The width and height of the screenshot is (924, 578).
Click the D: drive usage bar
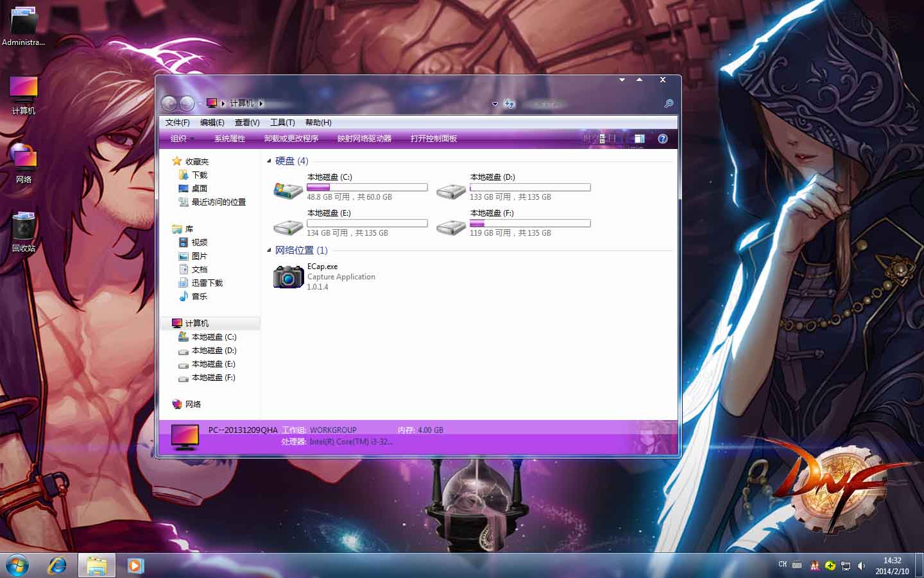click(530, 188)
